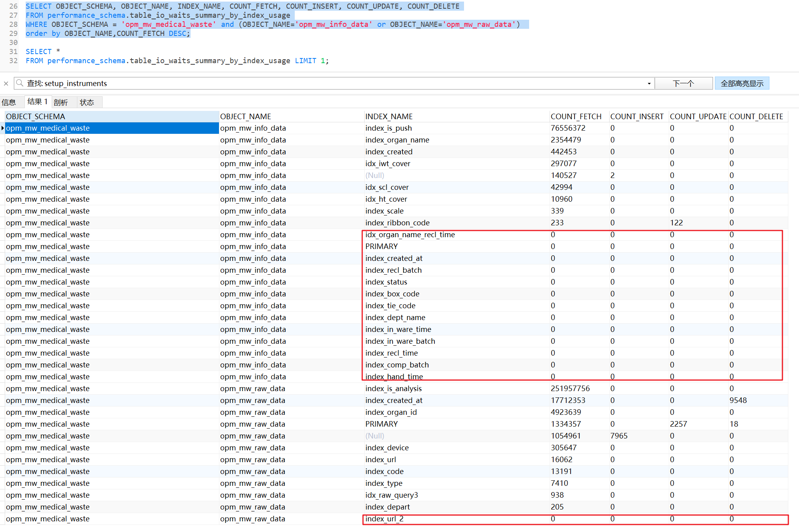Switch to the 剖析 tab

61,102
